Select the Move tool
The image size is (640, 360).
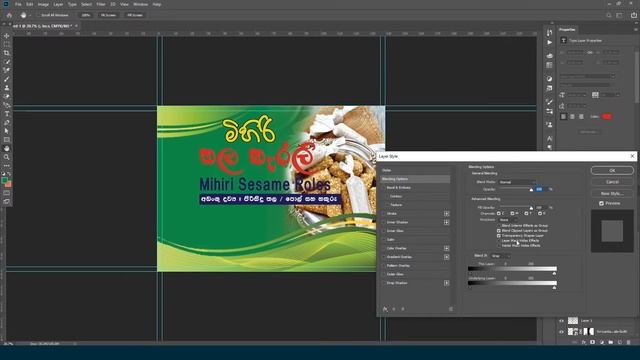(x=7, y=36)
